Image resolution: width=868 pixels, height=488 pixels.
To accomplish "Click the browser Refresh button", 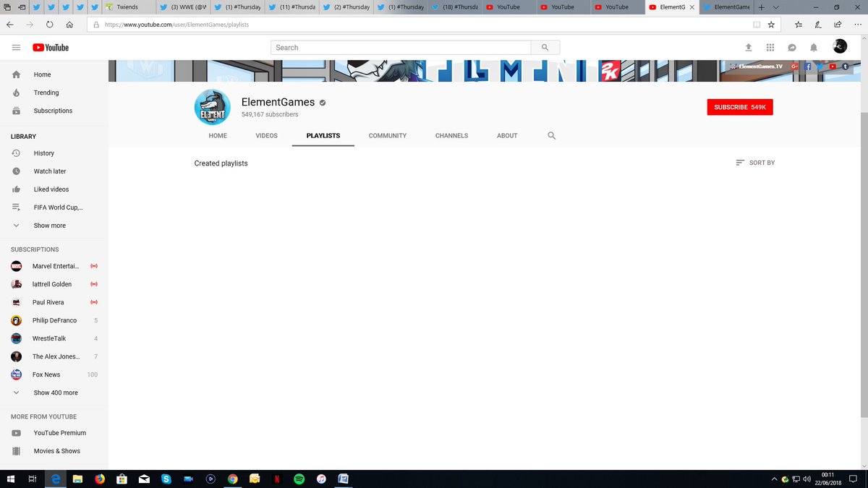I will pyautogui.click(x=49, y=24).
